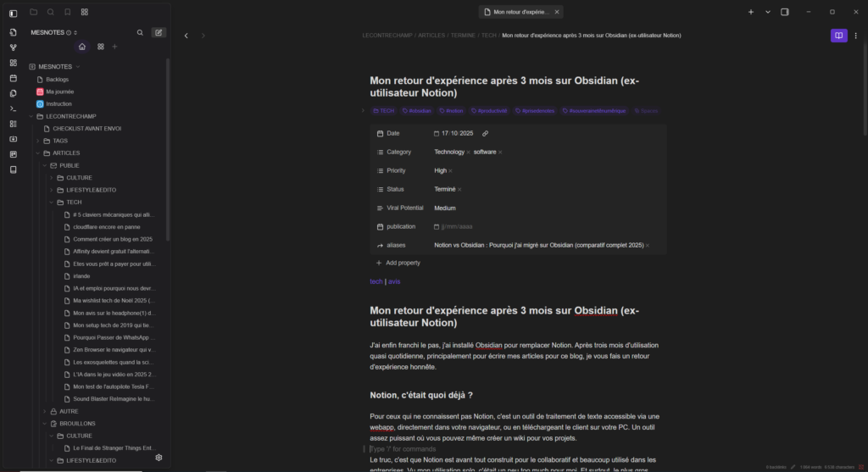Open 'cloudflare encore en panne' note

pos(106,227)
